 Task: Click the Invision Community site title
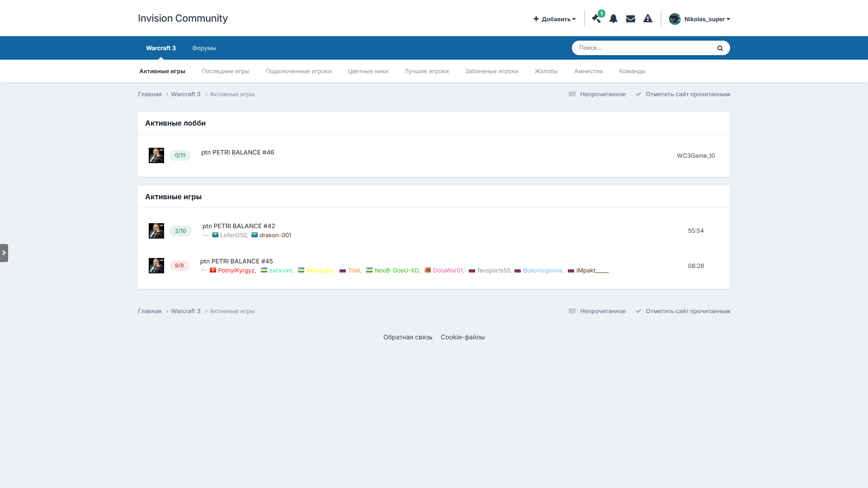(x=183, y=19)
